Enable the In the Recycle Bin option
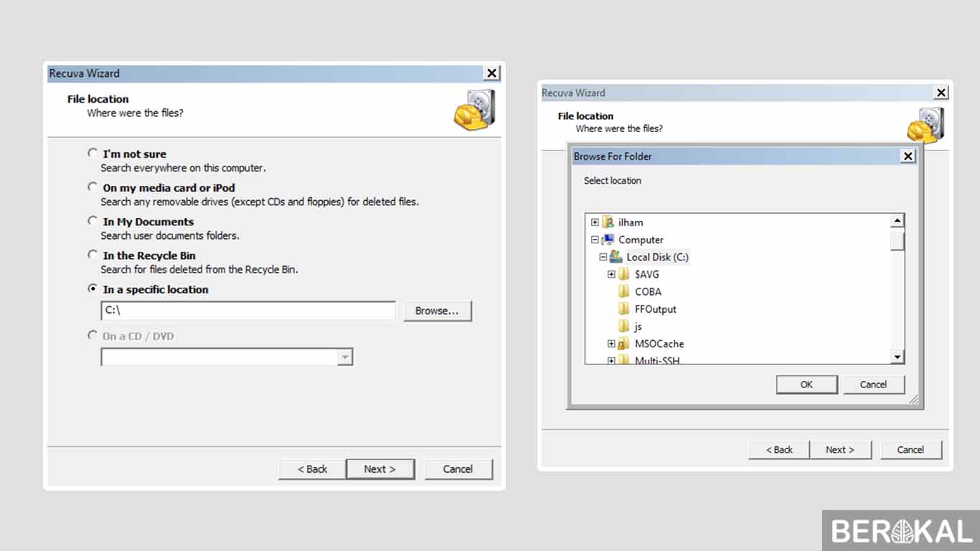The width and height of the screenshot is (980, 551). pos(93,254)
